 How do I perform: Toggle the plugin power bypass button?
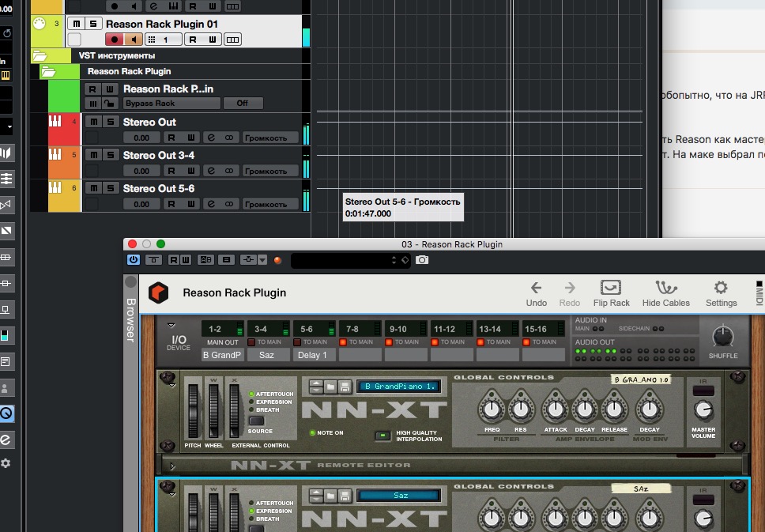134,259
